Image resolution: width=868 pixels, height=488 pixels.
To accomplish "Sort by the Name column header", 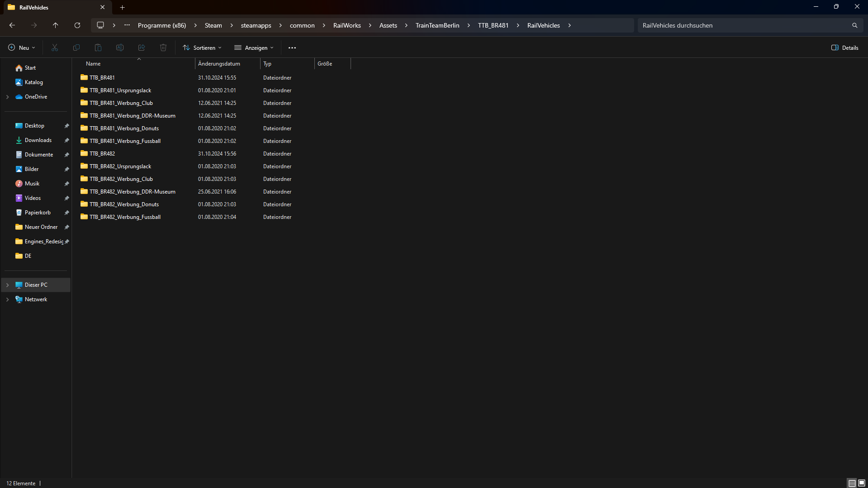I will click(138, 64).
